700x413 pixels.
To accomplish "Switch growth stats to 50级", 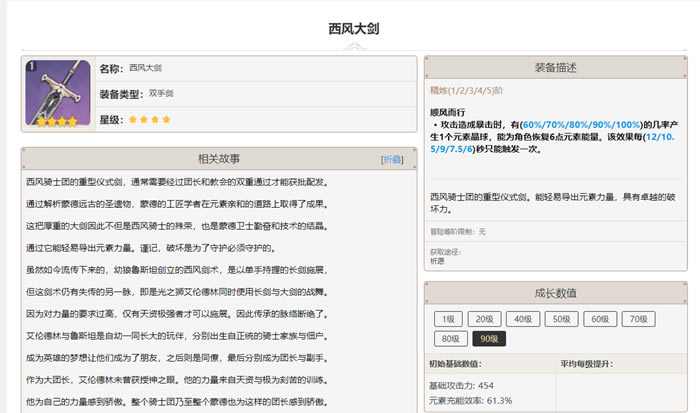I will point(560,319).
